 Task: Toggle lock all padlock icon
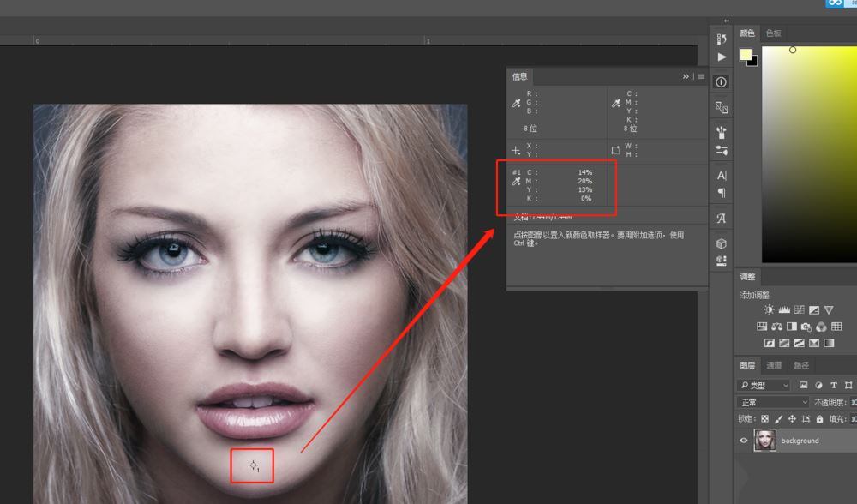819,419
